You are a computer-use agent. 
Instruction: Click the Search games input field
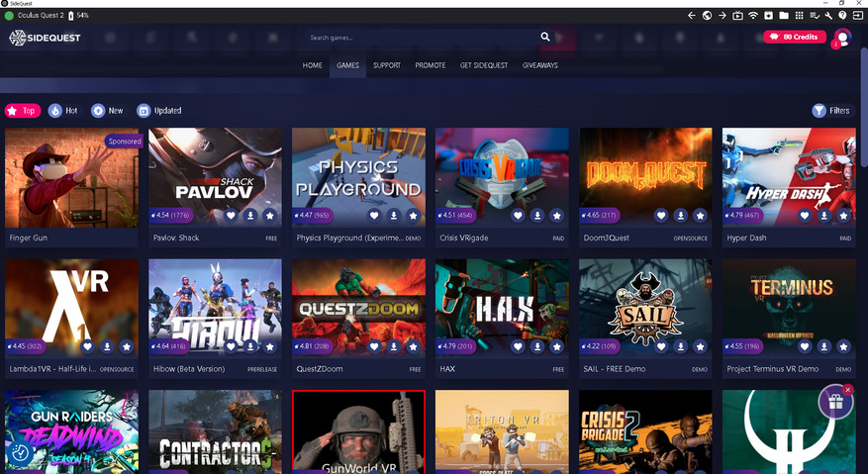click(x=424, y=37)
